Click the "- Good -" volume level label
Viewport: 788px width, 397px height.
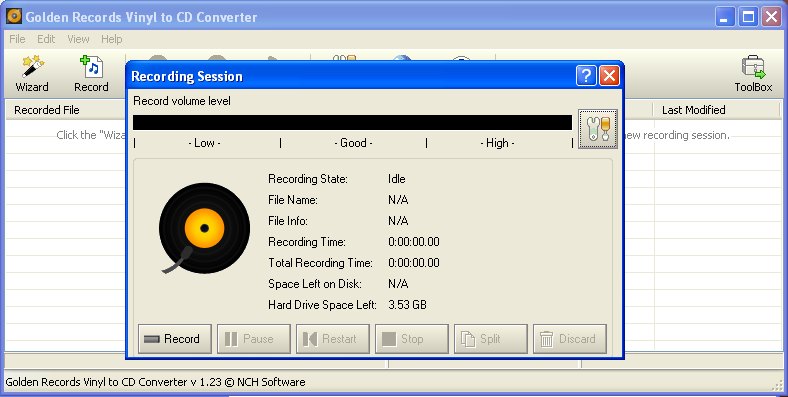353,143
